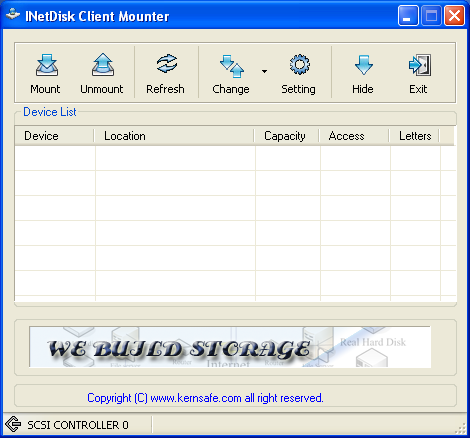Click the Letters column header
The image size is (470, 438).
pyautogui.click(x=414, y=136)
